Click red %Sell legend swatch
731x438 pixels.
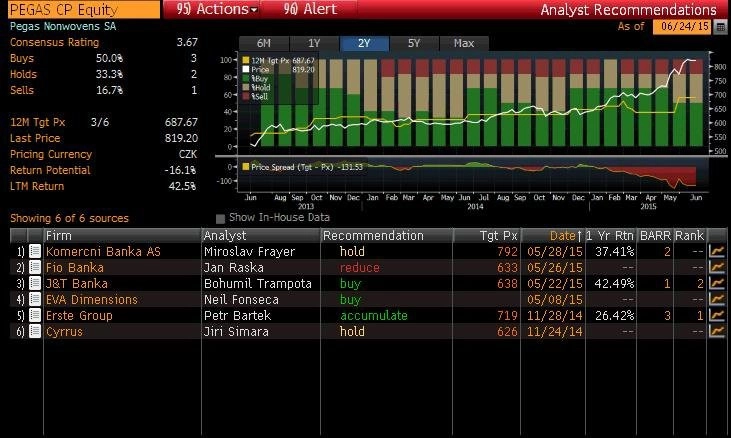pos(246,96)
